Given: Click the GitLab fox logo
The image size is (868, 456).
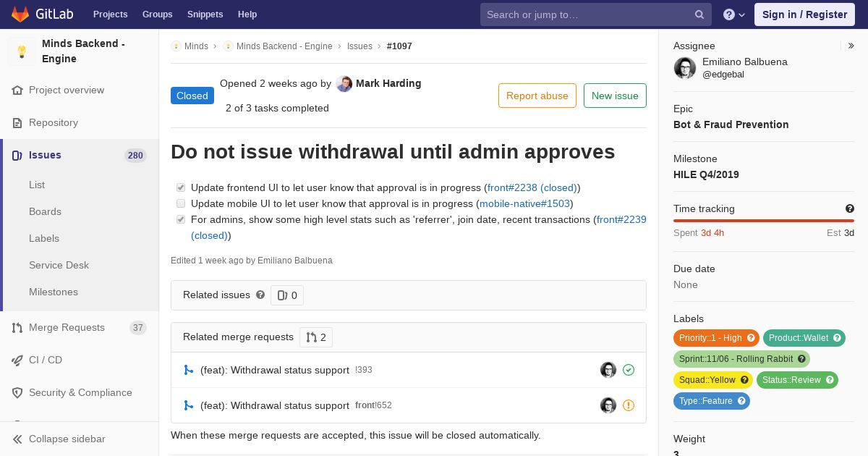Looking at the screenshot, I should click(x=20, y=14).
